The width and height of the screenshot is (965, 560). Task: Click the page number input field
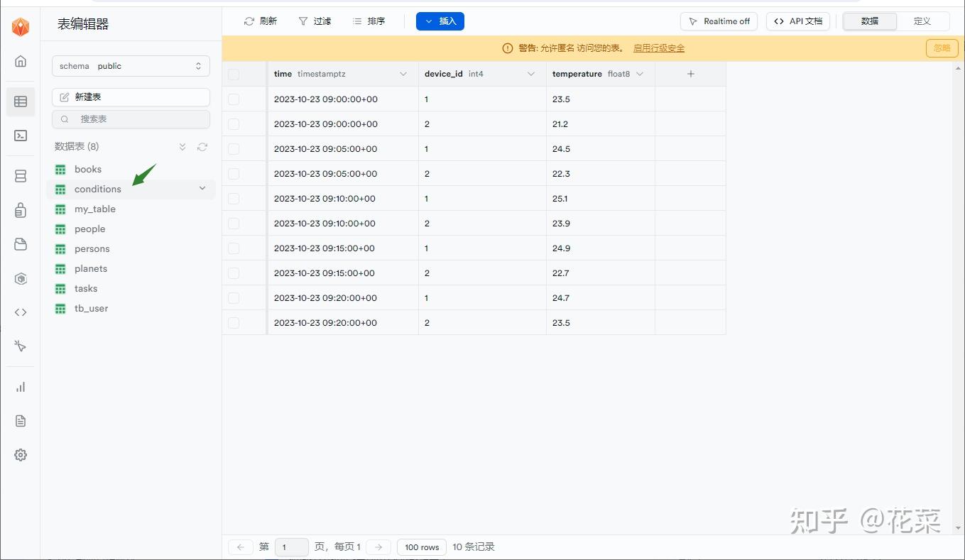(291, 547)
